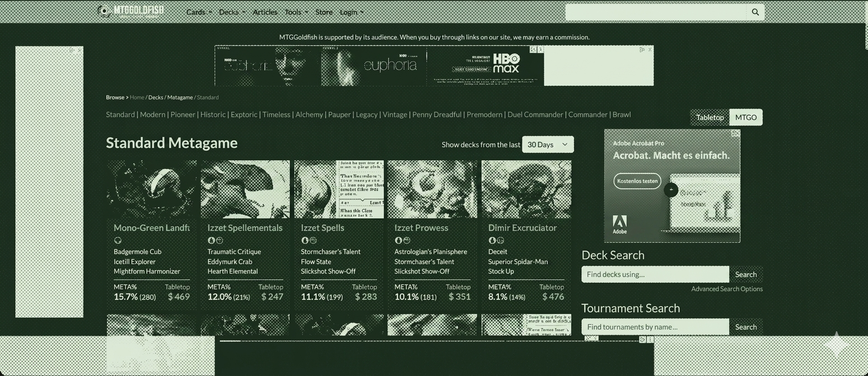Image resolution: width=868 pixels, height=376 pixels.
Task: Click Kostenlos testen button in Adobe ad
Action: click(637, 181)
